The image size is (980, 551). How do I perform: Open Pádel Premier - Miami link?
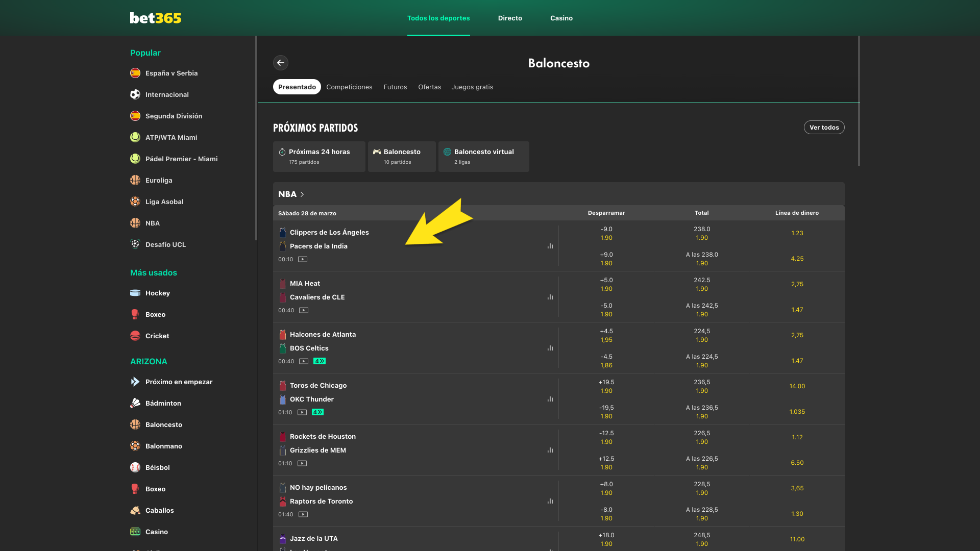pyautogui.click(x=181, y=159)
